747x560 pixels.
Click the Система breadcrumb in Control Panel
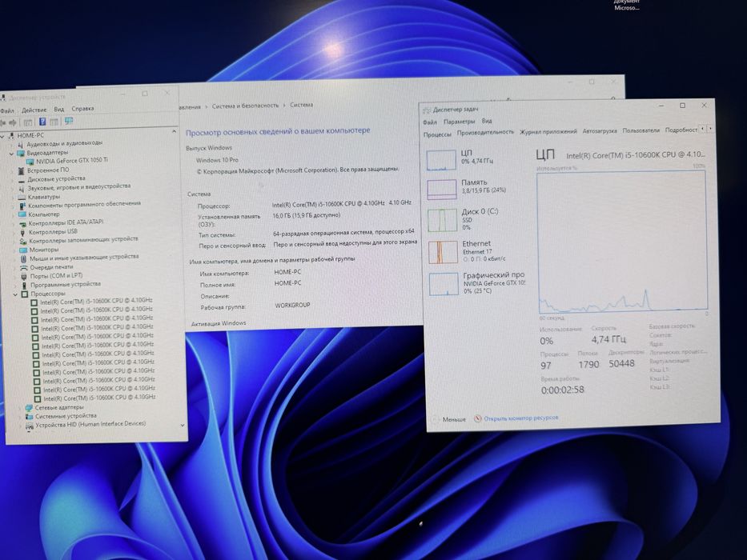tap(301, 105)
